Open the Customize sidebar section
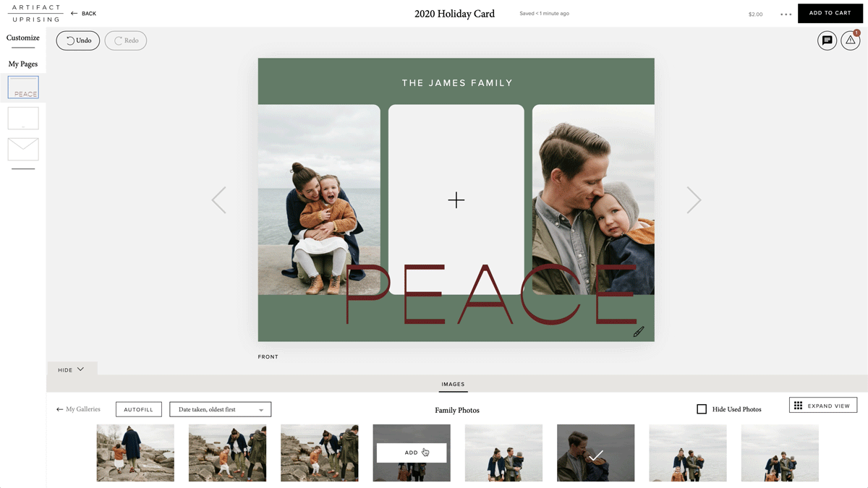 tap(23, 38)
